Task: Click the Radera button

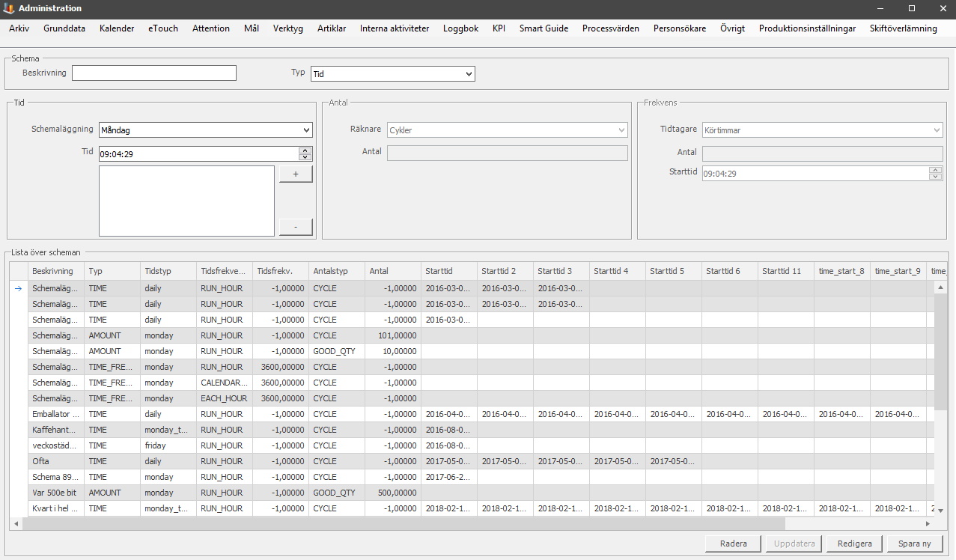Action: (733, 544)
